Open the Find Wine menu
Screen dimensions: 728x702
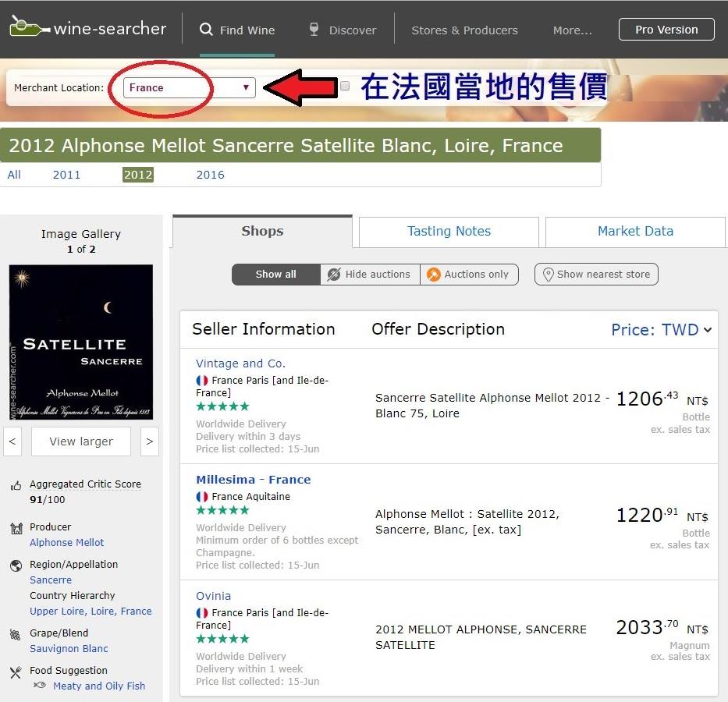(237, 30)
